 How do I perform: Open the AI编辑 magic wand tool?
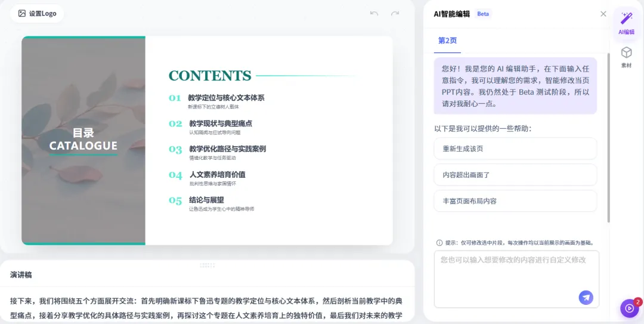tap(626, 23)
